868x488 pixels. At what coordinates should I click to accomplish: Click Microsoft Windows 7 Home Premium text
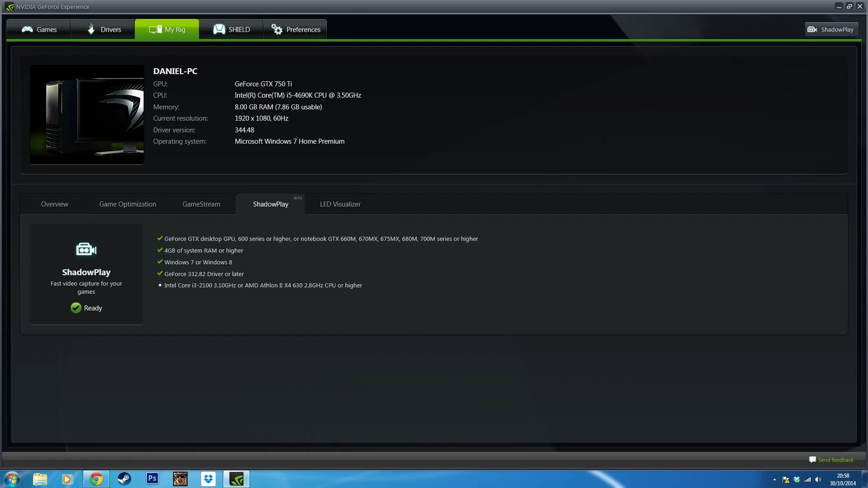coord(289,141)
